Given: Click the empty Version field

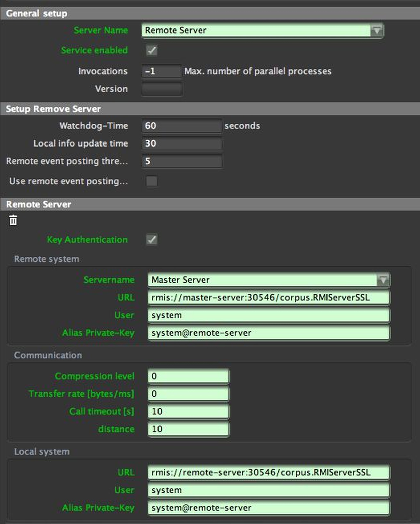Looking at the screenshot, I should [161, 89].
